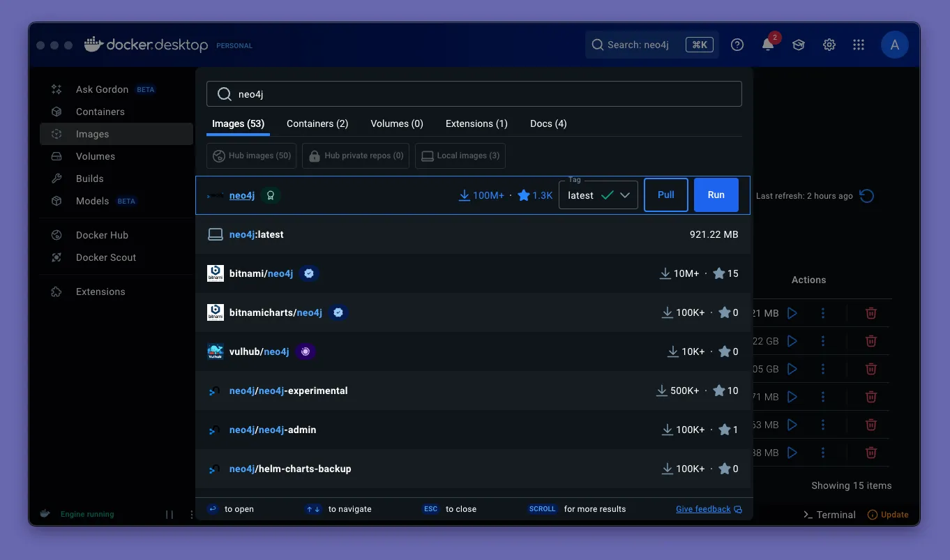The width and height of the screenshot is (950, 560).
Task: Open the apps grid icon in header
Action: [x=859, y=45]
